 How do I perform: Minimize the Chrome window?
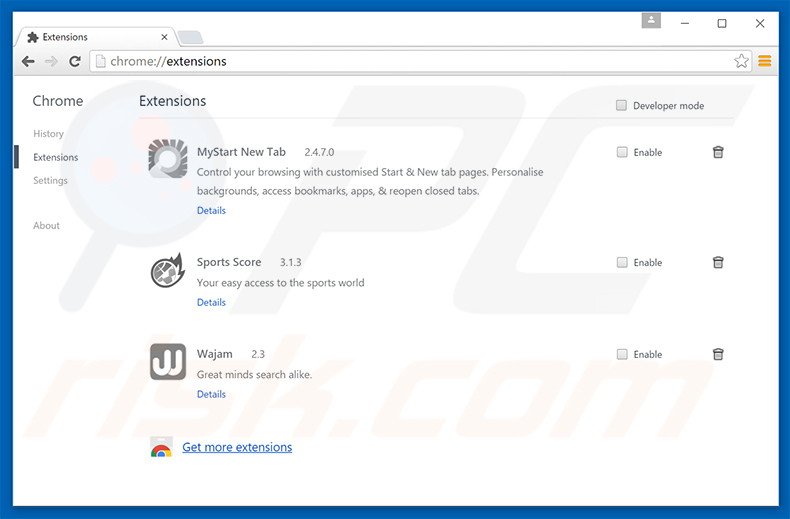coord(685,23)
